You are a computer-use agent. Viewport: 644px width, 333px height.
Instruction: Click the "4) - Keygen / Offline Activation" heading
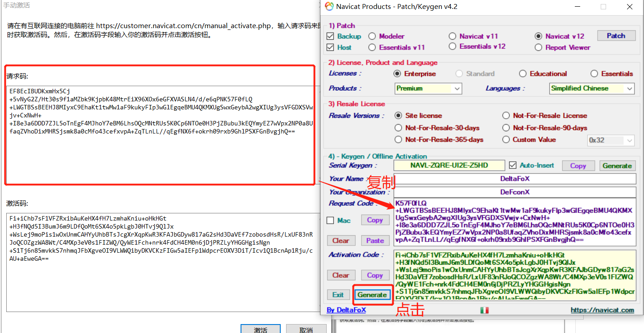click(x=378, y=156)
